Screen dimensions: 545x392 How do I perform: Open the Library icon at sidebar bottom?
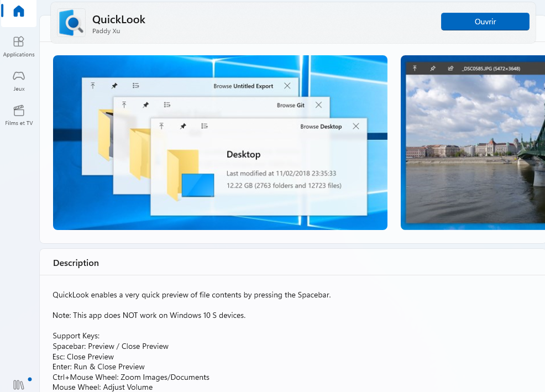pos(19,385)
